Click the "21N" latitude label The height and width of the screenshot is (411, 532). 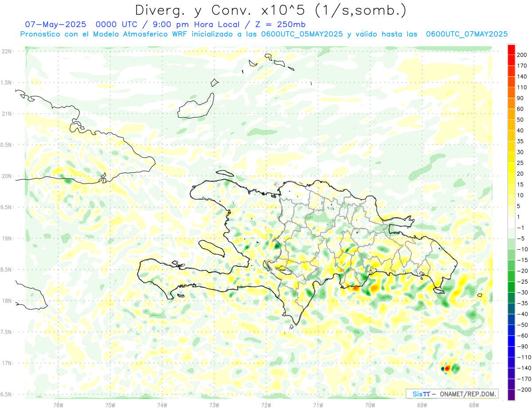[x=6, y=114]
